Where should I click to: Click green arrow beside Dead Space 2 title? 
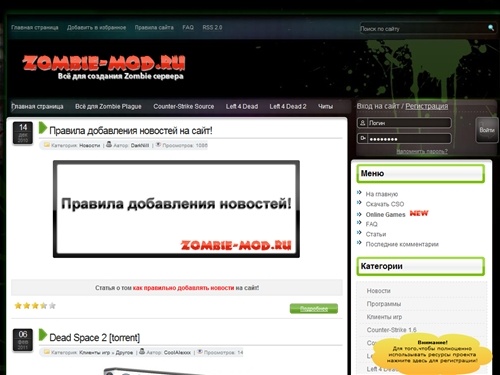43,335
